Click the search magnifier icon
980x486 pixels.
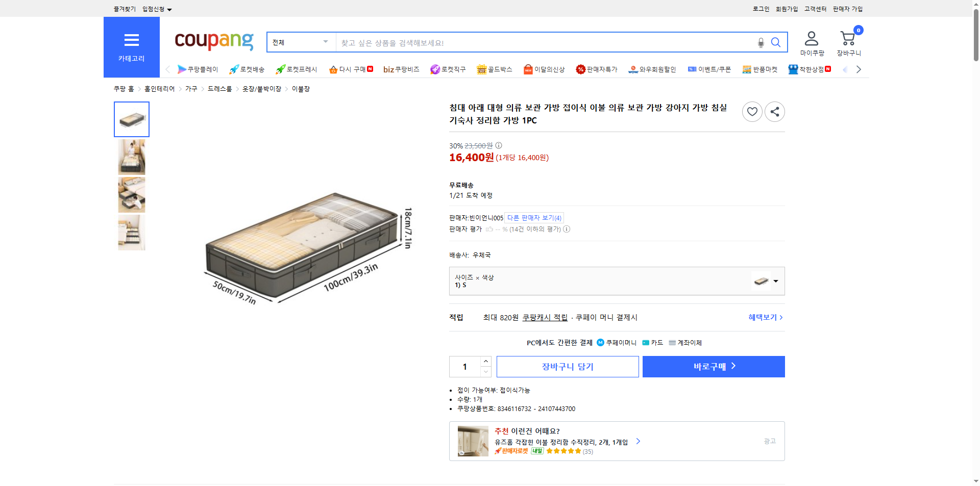pos(776,43)
